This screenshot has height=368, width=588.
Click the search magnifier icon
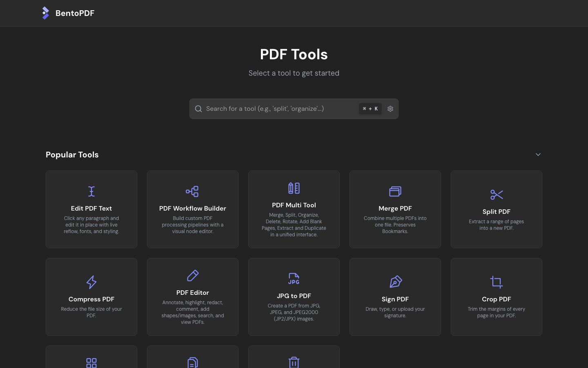(198, 109)
